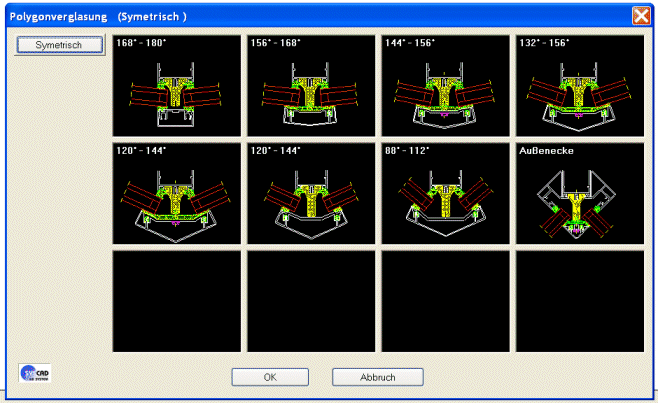This screenshot has width=658, height=403.
Task: Click the Symetrisch button
Action: pyautogui.click(x=59, y=46)
